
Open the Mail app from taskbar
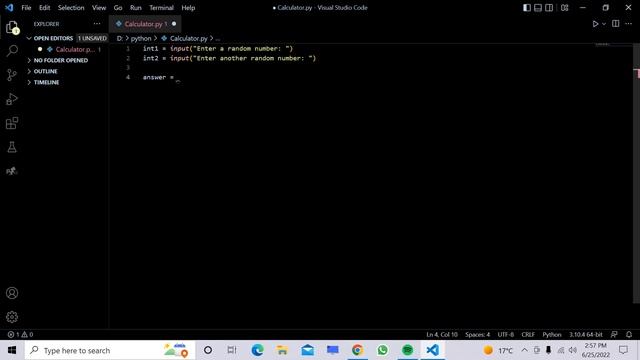(x=307, y=350)
